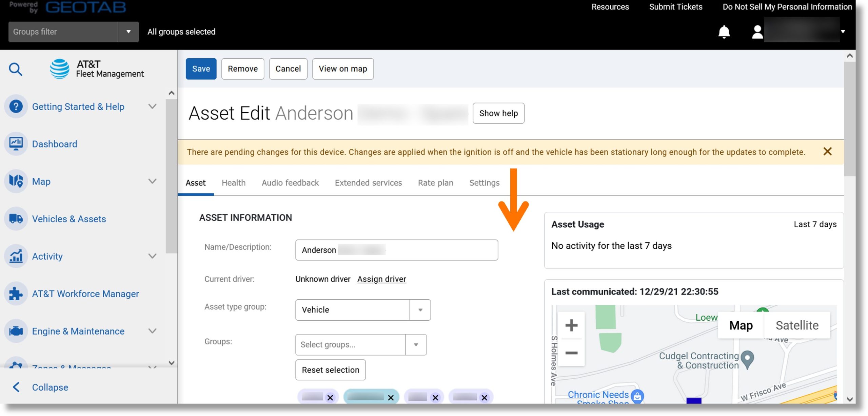This screenshot has width=868, height=416.
Task: Click the notifications bell icon
Action: pos(723,31)
